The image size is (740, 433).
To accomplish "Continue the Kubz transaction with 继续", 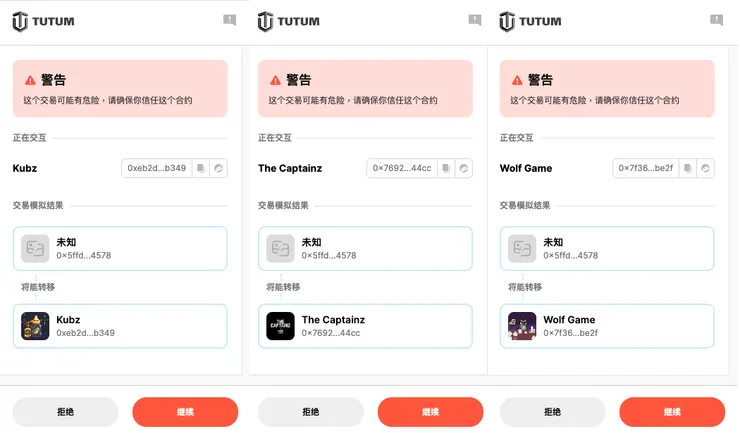I will [x=185, y=412].
